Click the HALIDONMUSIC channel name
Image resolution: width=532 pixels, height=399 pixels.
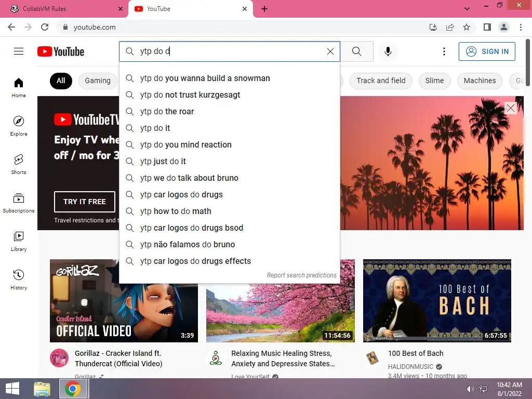coord(410,367)
